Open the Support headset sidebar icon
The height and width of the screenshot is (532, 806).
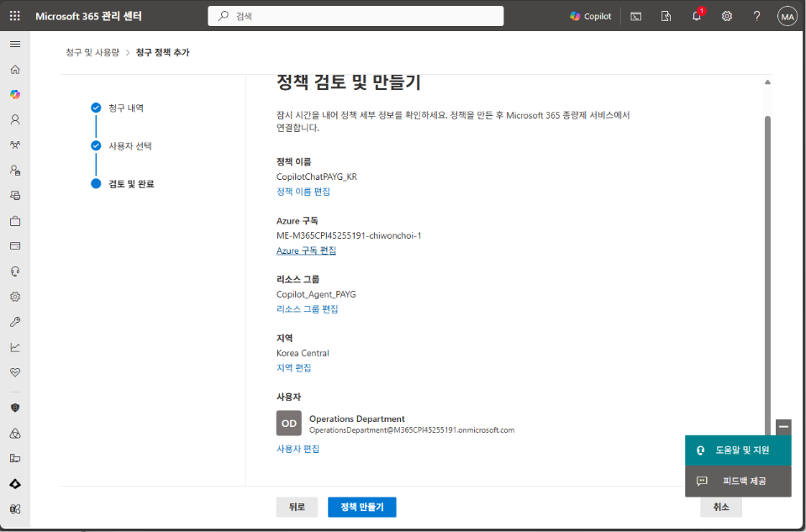coord(15,271)
